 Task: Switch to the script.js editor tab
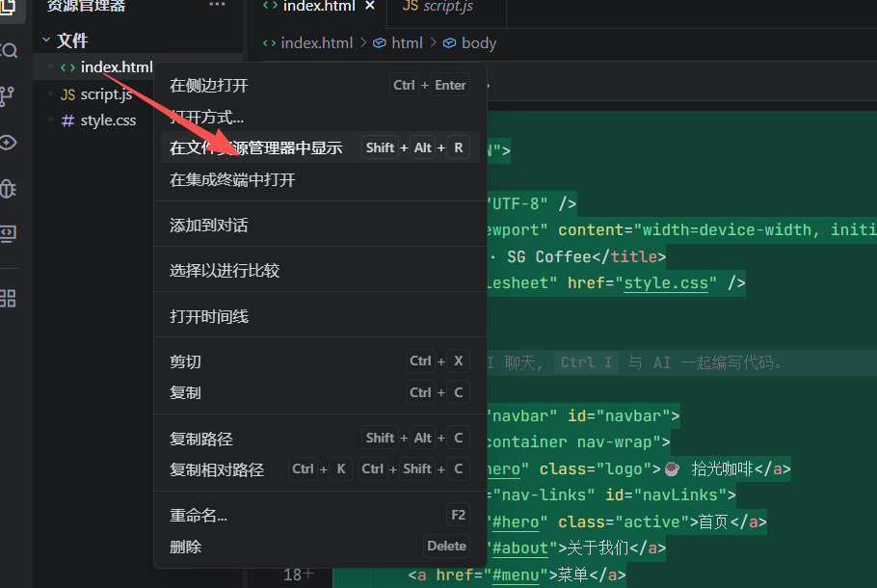[x=438, y=7]
